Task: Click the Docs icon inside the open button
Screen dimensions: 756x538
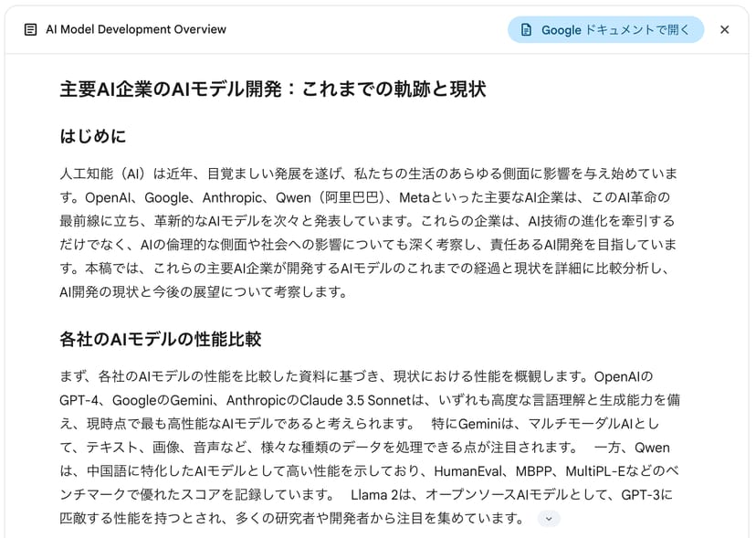Action: 526,29
